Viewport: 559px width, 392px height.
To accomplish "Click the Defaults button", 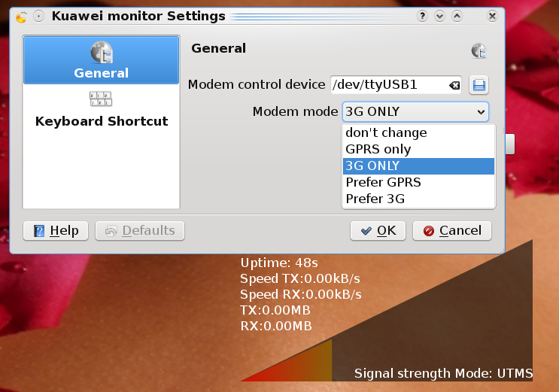I will (140, 231).
